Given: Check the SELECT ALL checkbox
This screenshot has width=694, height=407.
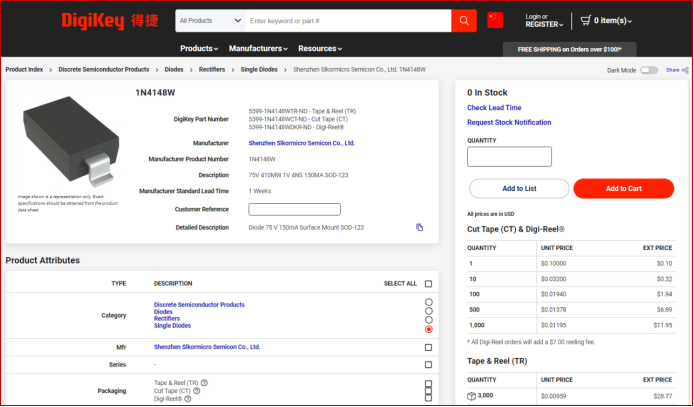Looking at the screenshot, I should (428, 284).
